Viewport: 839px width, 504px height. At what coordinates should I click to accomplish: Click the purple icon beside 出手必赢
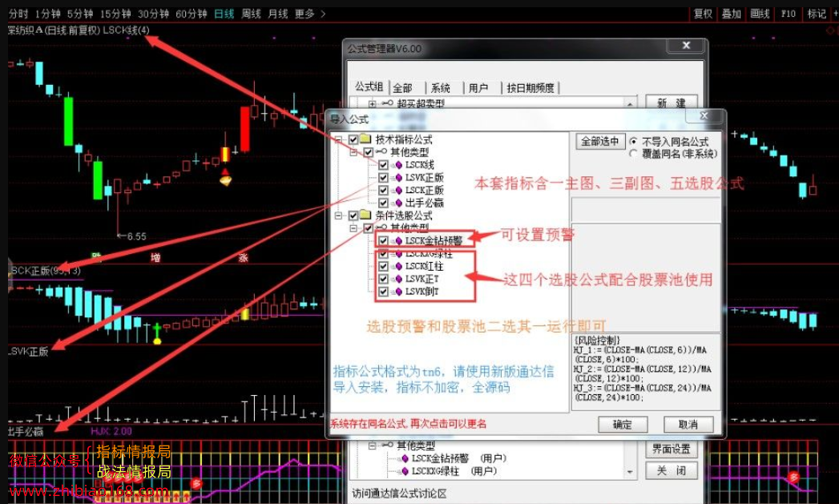coord(398,204)
